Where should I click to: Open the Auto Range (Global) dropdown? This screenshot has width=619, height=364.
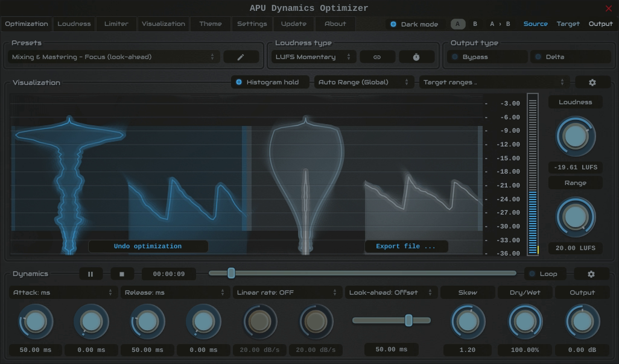[x=364, y=83]
